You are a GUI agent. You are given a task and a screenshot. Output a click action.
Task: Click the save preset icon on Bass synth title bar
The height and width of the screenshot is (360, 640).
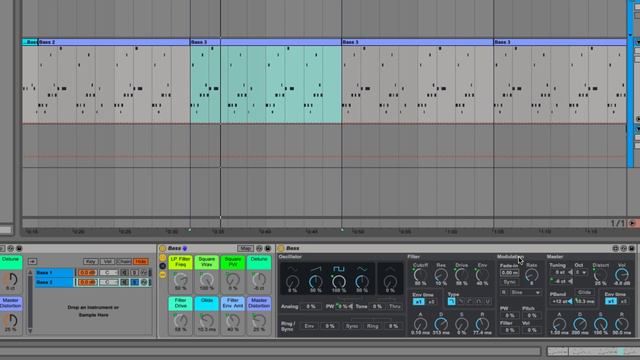(631, 248)
